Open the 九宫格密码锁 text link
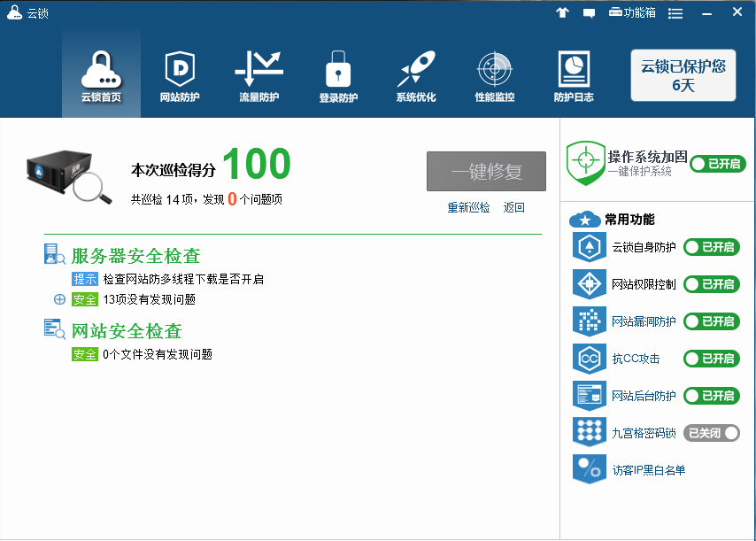 [644, 433]
